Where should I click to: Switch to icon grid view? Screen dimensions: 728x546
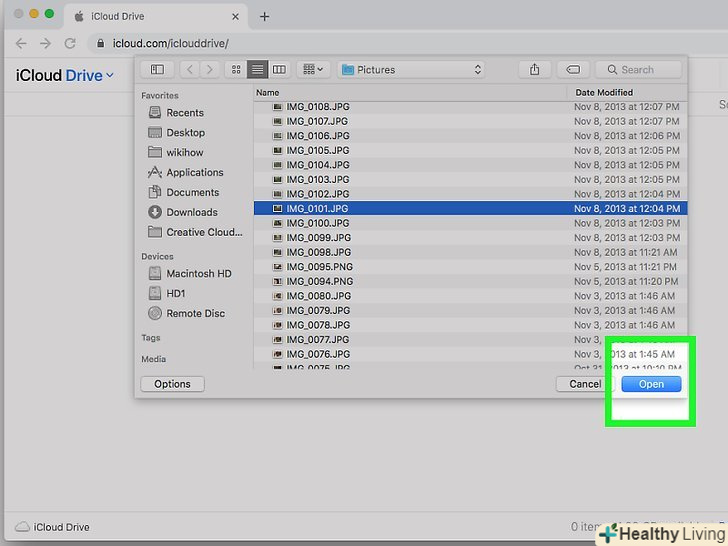tap(236, 69)
